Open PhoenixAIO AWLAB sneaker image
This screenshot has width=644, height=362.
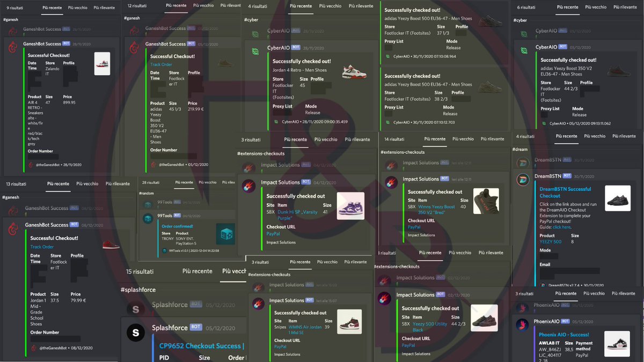[x=617, y=344]
